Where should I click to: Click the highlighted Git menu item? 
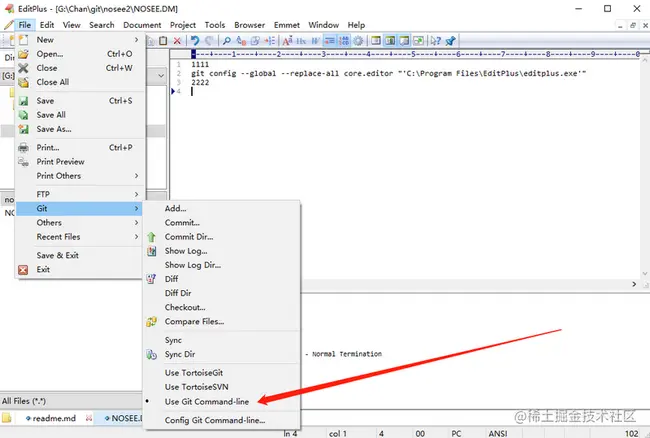pyautogui.click(x=79, y=208)
